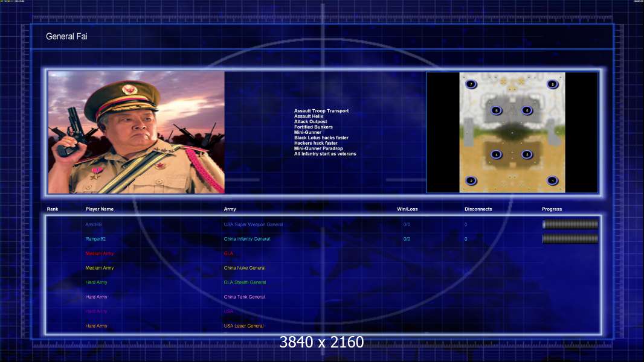Click start position marker 2 on map

pos(471,180)
